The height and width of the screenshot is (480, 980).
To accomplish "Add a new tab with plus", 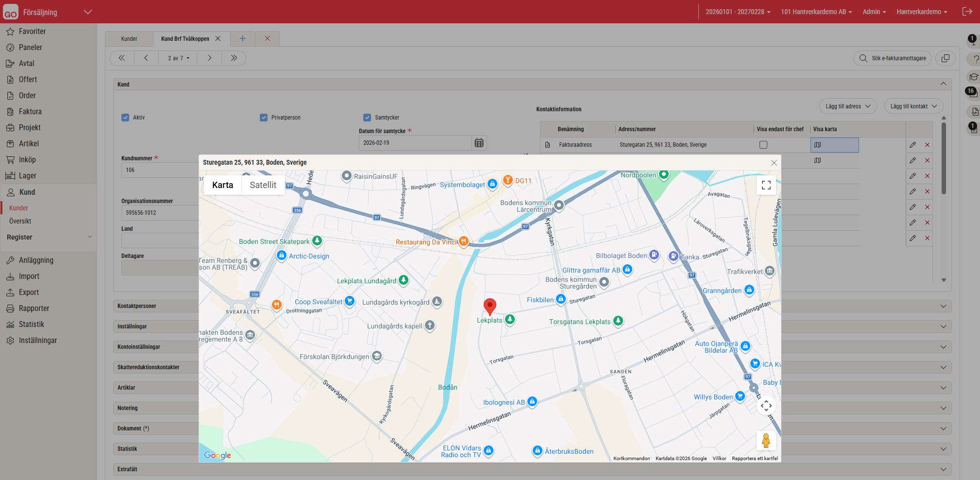I will point(243,39).
